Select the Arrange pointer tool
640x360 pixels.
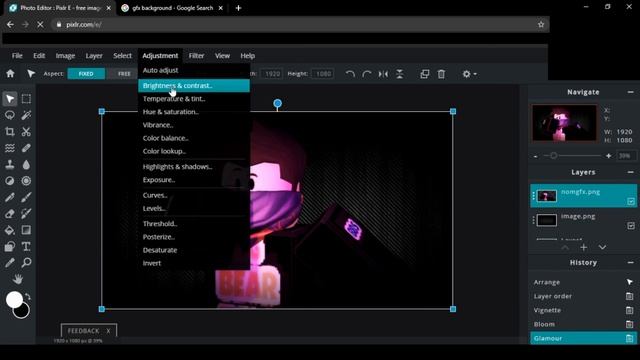[10, 98]
